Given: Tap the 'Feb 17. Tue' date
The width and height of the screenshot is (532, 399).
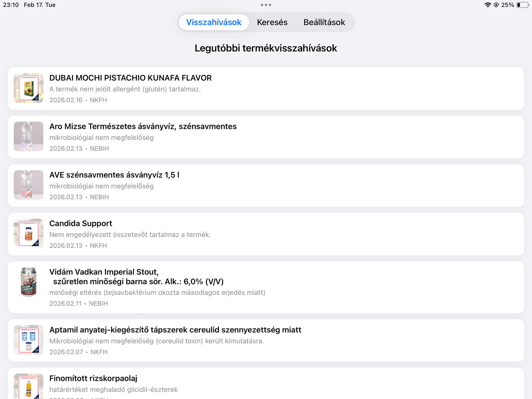Looking at the screenshot, I should [40, 5].
